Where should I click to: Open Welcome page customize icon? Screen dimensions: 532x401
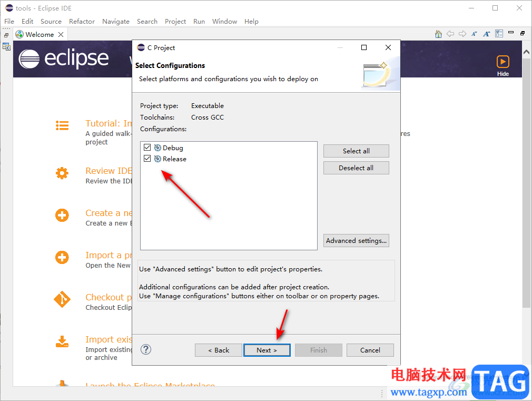click(x=499, y=33)
